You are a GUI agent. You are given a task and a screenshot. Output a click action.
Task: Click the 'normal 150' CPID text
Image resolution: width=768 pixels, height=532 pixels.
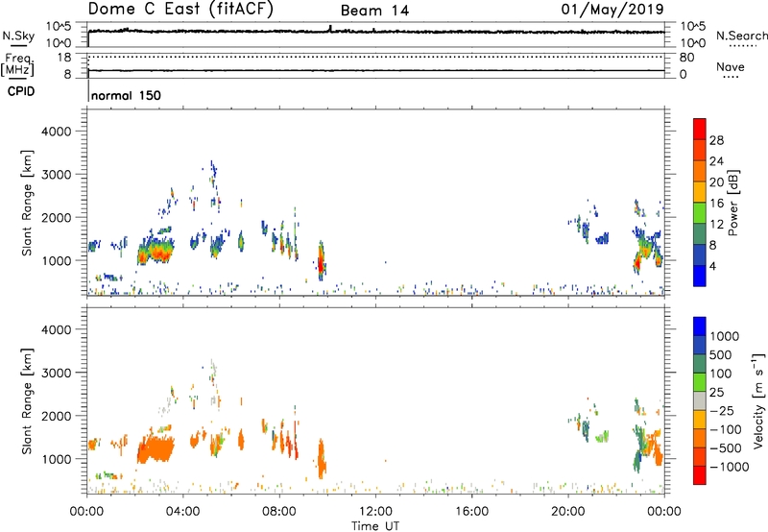[126, 95]
